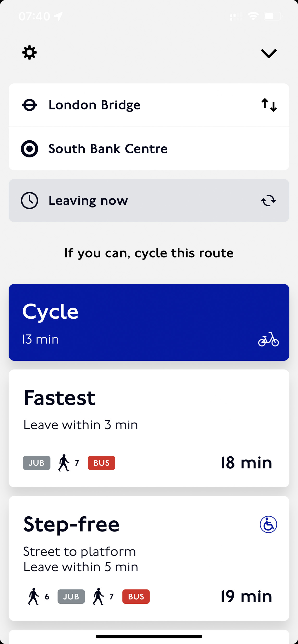This screenshot has width=298, height=644.
Task: Tap the JUB badge in Fastest route
Action: tap(37, 463)
